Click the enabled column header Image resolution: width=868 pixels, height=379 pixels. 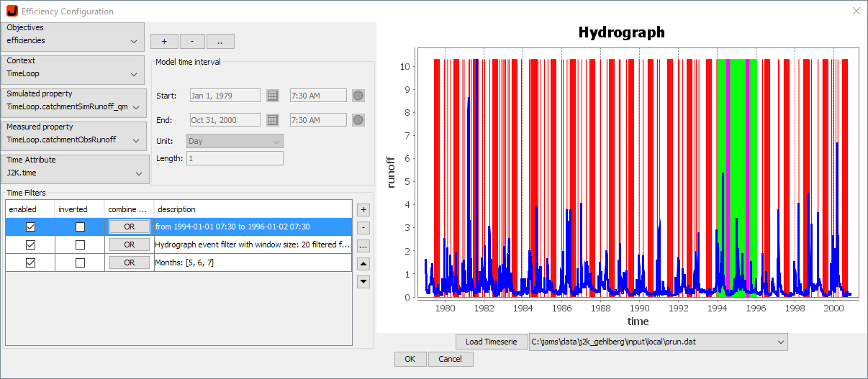pos(30,209)
